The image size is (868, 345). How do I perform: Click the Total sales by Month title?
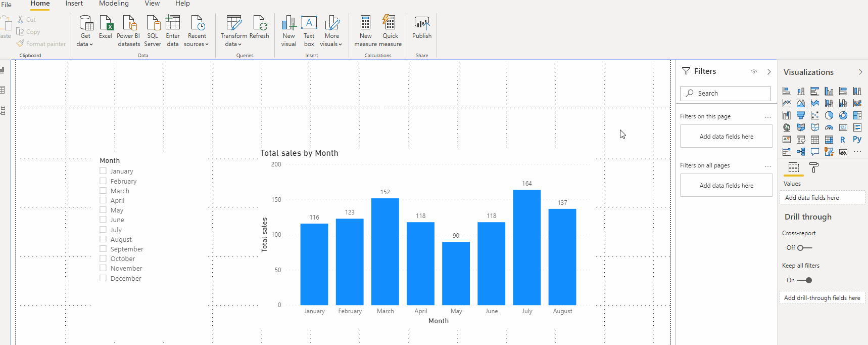[x=299, y=153]
